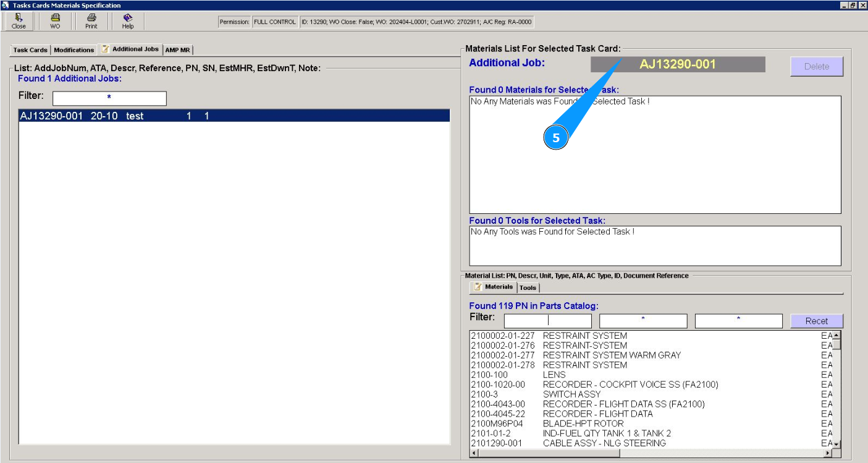Viewport: 868px width, 463px height.
Task: Click the last parts catalog filter field
Action: click(738, 321)
